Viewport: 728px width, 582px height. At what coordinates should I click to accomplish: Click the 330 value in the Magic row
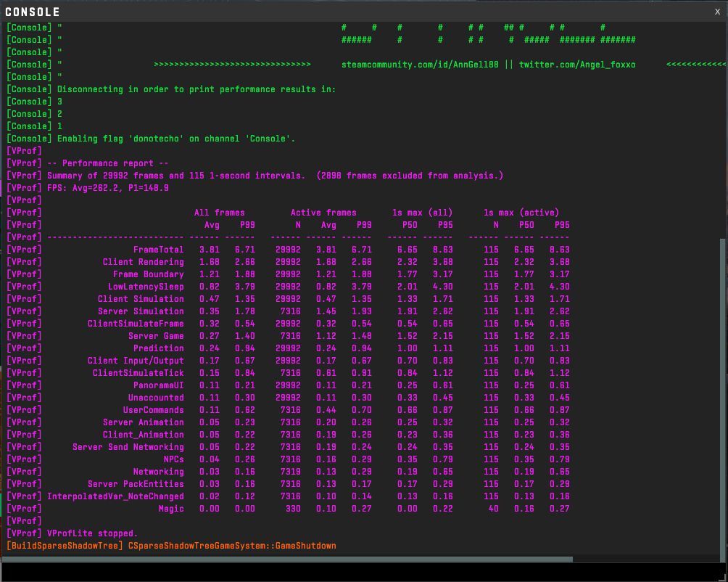(x=293, y=509)
